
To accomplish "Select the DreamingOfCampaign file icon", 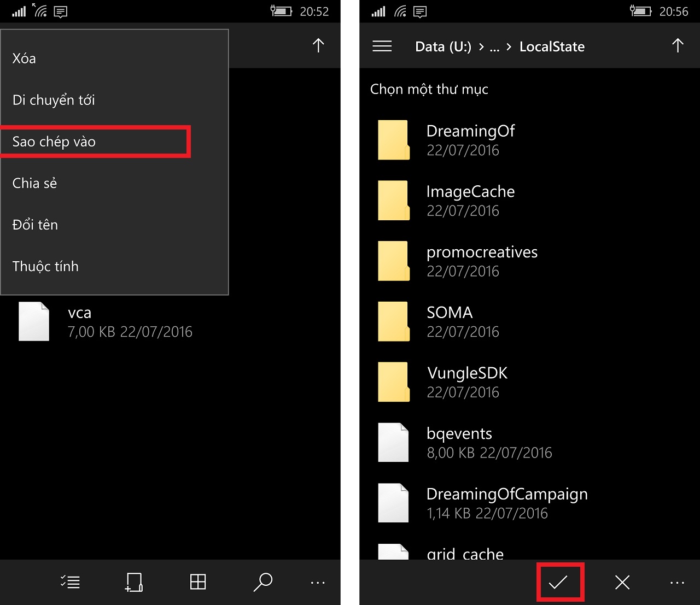I will pyautogui.click(x=394, y=503).
